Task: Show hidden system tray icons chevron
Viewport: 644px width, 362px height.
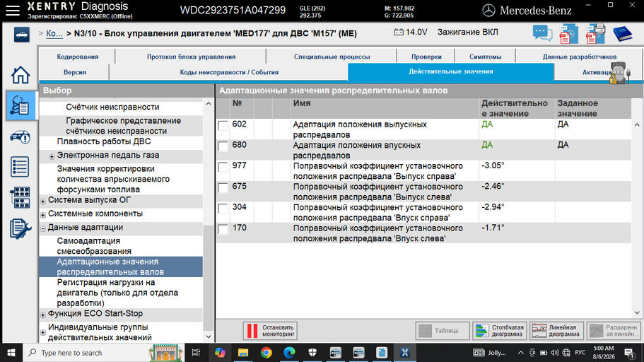Action: 520,353
